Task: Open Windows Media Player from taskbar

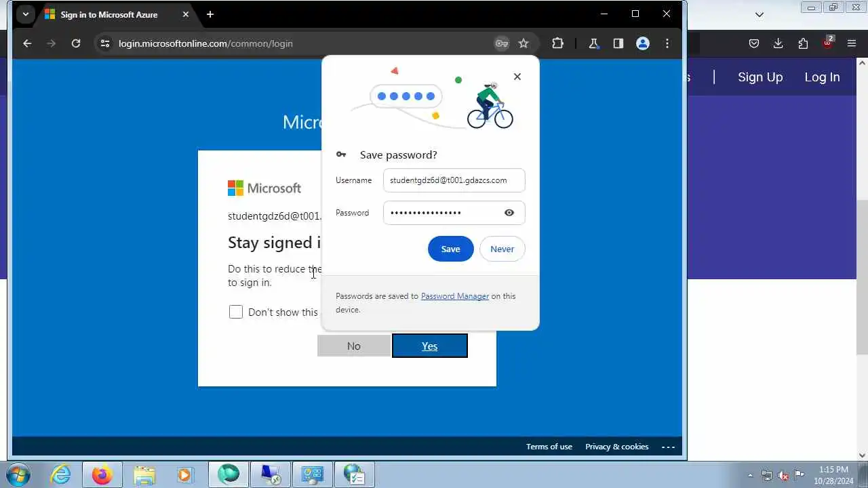Action: tap(185, 475)
